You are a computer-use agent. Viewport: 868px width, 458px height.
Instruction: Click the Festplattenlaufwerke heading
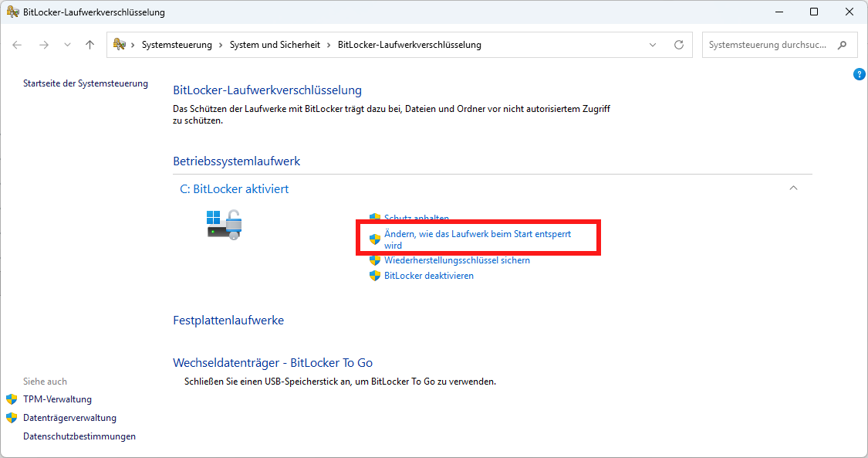(x=228, y=320)
